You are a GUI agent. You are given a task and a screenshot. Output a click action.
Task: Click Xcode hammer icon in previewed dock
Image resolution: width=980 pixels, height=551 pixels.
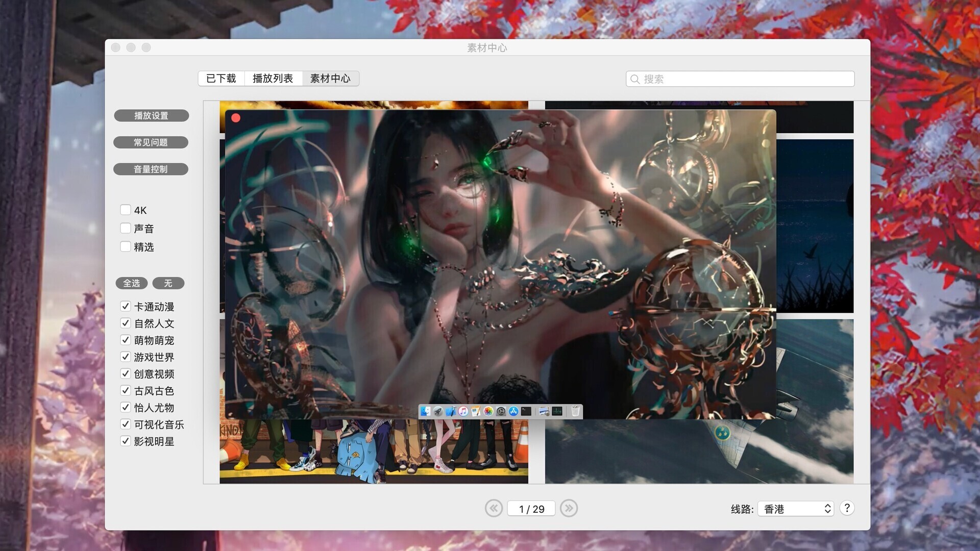coord(451,411)
